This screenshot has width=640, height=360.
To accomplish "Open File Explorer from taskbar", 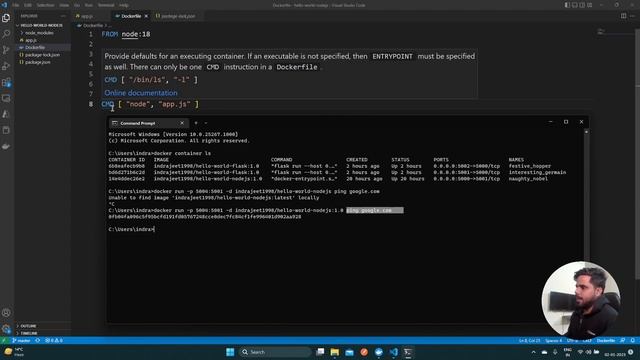I will pos(335,352).
